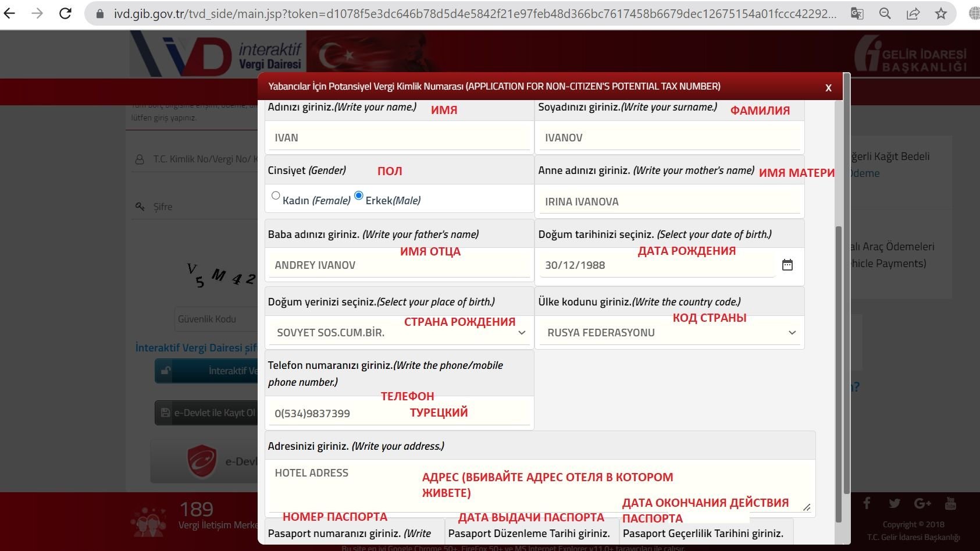The width and height of the screenshot is (980, 551).
Task: Click father's name field ANDREY IVANOV
Action: (399, 265)
